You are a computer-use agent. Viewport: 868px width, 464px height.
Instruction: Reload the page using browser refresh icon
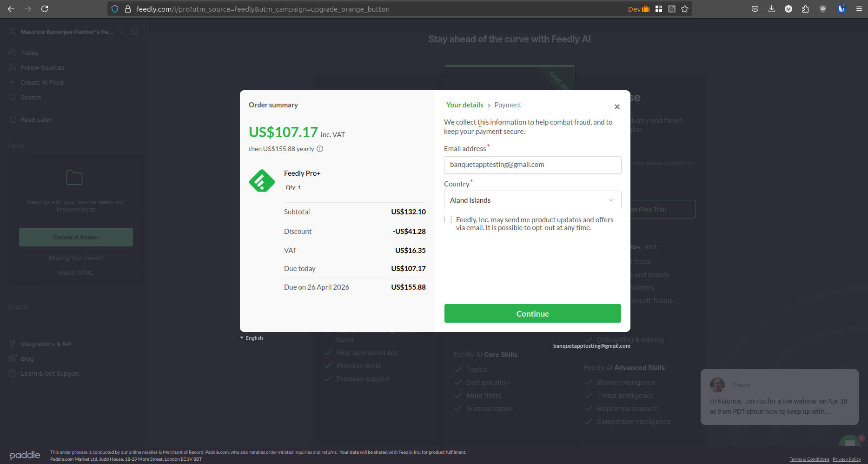point(45,9)
